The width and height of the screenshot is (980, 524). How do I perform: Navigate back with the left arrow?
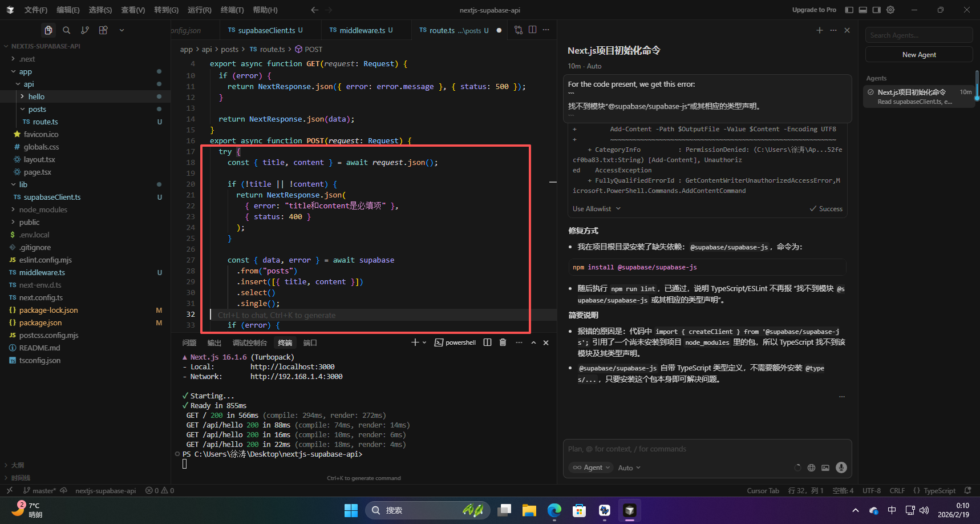pos(314,10)
